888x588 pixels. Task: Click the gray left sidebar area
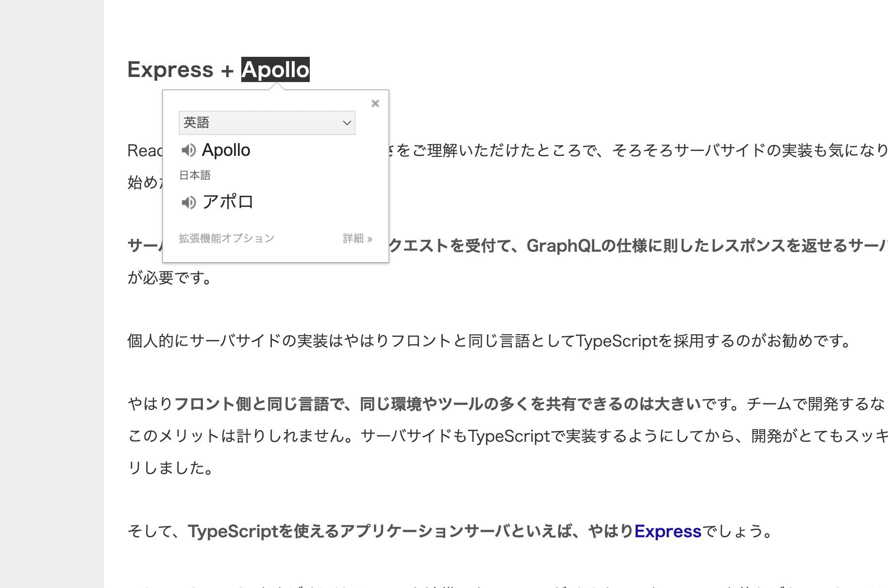(51, 294)
